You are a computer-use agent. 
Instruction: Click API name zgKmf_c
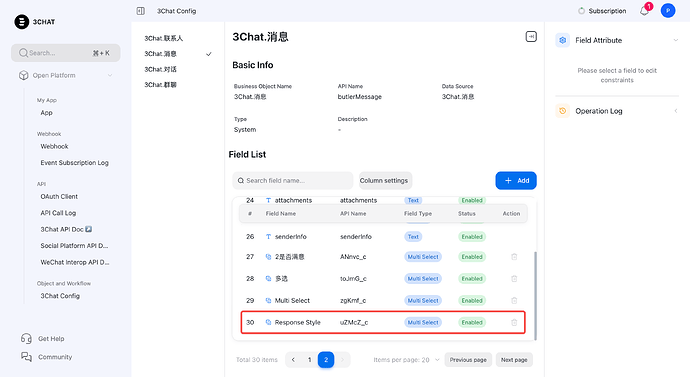click(353, 300)
